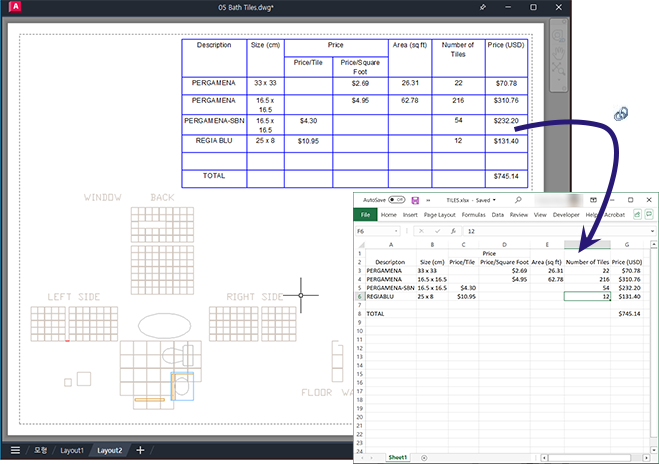Image resolution: width=659 pixels, height=464 pixels.
Task: Confirm entry with checkmark icon
Action: click(438, 231)
